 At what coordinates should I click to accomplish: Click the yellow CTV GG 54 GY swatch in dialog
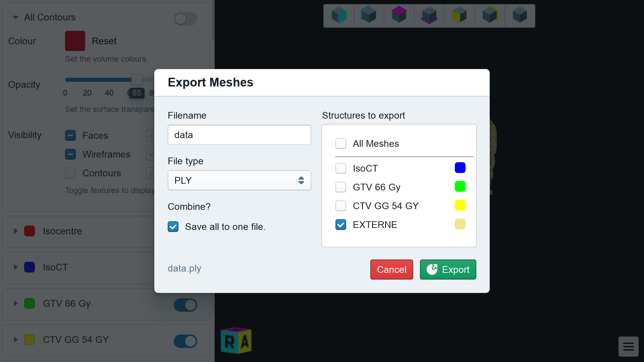460,205
